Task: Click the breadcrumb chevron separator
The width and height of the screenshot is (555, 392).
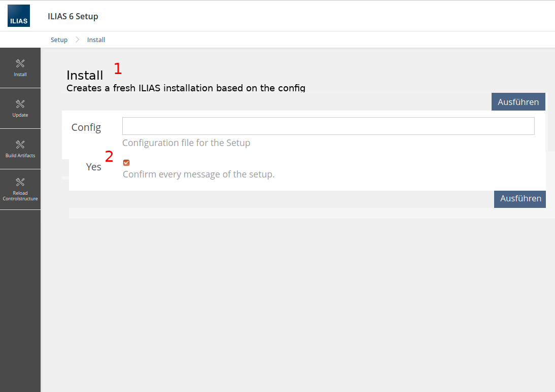Action: coord(78,40)
